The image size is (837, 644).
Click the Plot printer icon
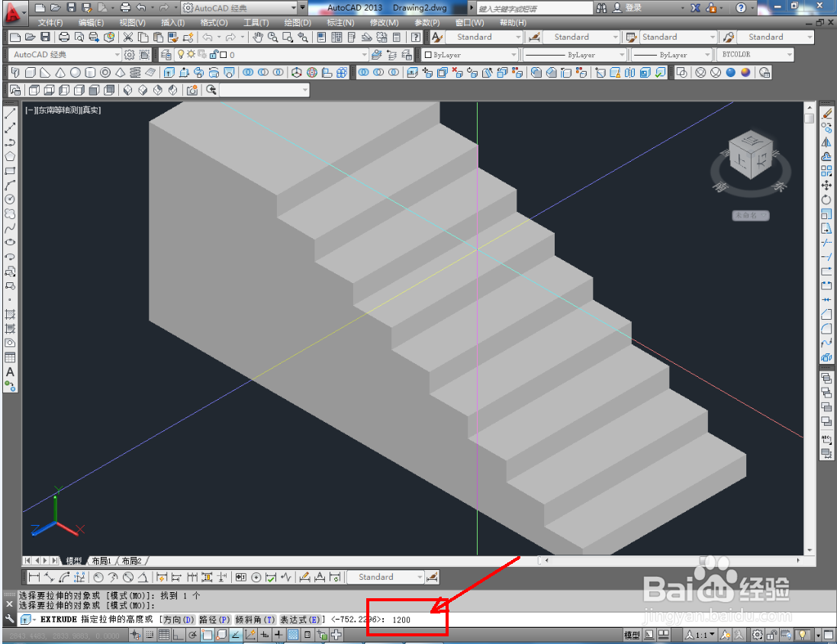pos(64,37)
